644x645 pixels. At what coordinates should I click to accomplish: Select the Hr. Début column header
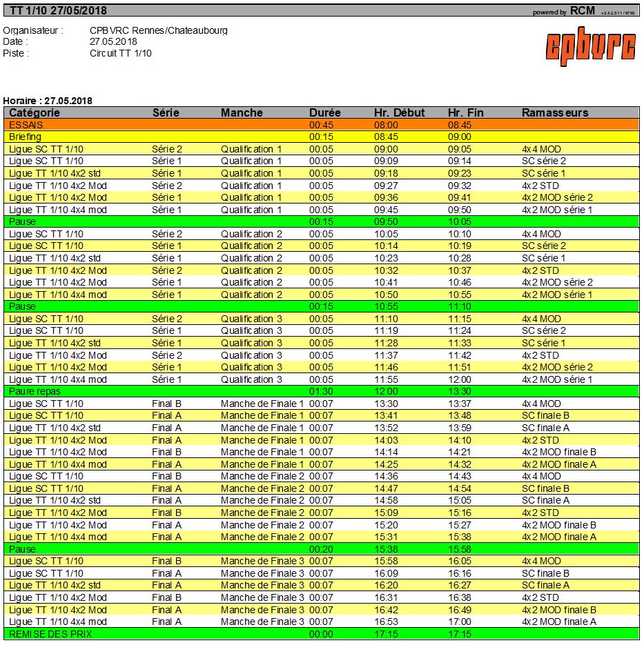tap(399, 112)
